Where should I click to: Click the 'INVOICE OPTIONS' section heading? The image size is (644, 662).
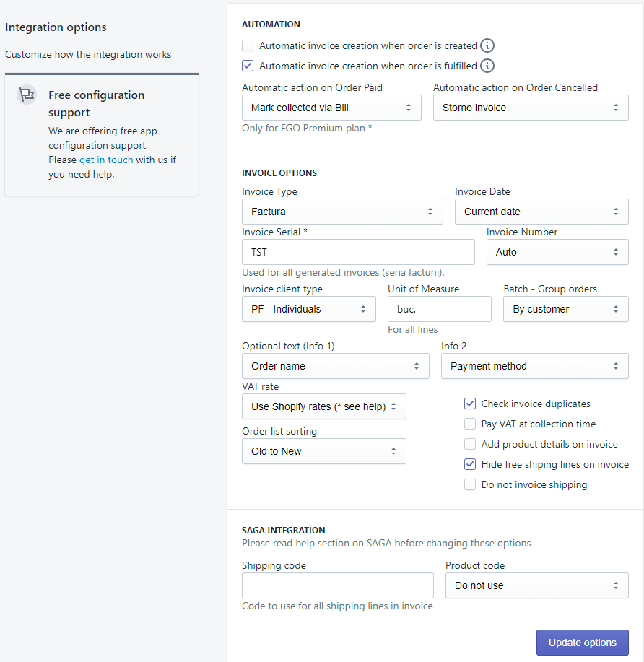279,173
